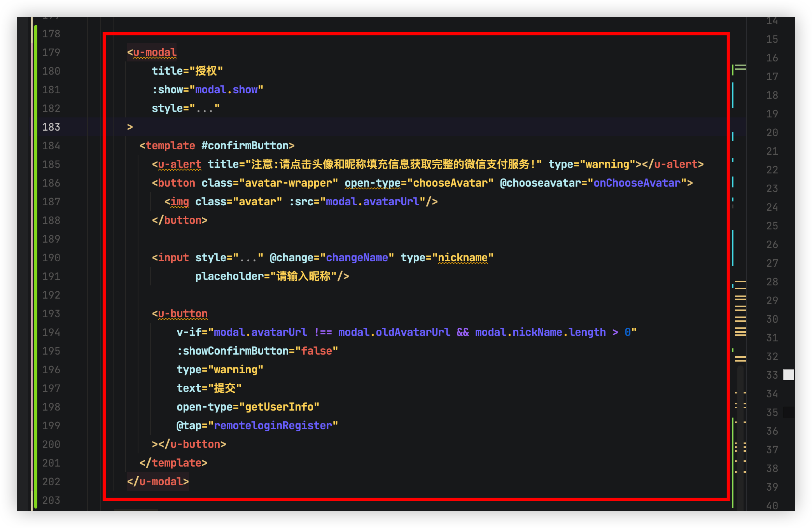
Task: Click the onChooseAvatar handler reference
Action: 637,183
